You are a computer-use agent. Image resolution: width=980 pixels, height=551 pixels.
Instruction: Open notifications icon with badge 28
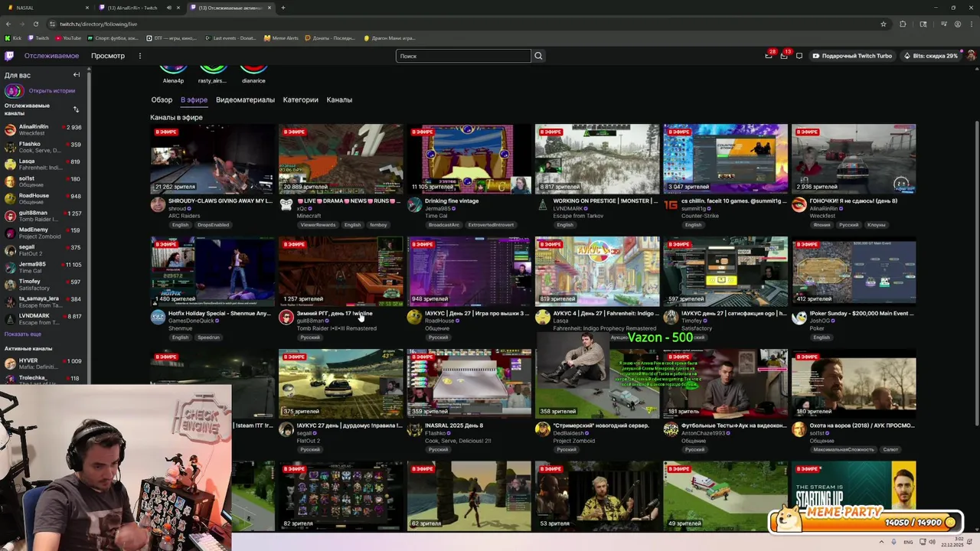[769, 56]
